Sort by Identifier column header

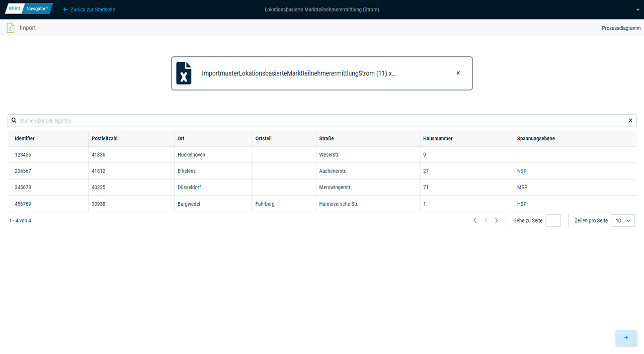click(25, 139)
